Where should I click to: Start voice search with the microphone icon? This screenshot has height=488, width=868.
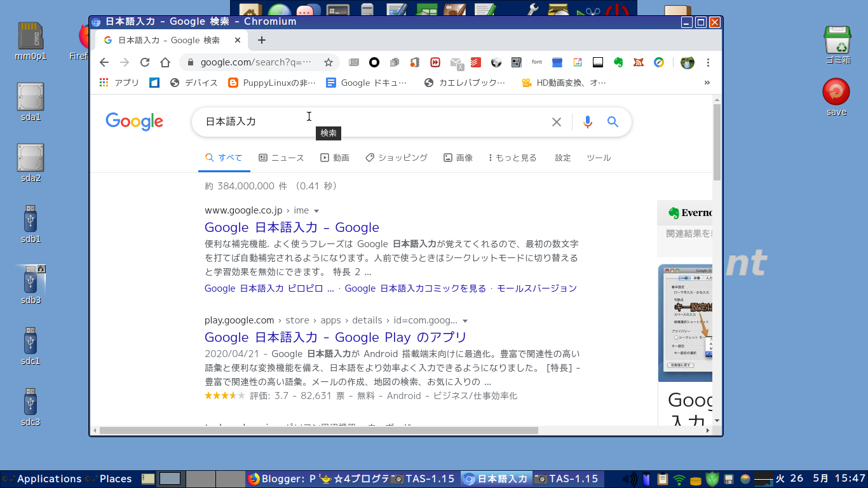coord(588,122)
